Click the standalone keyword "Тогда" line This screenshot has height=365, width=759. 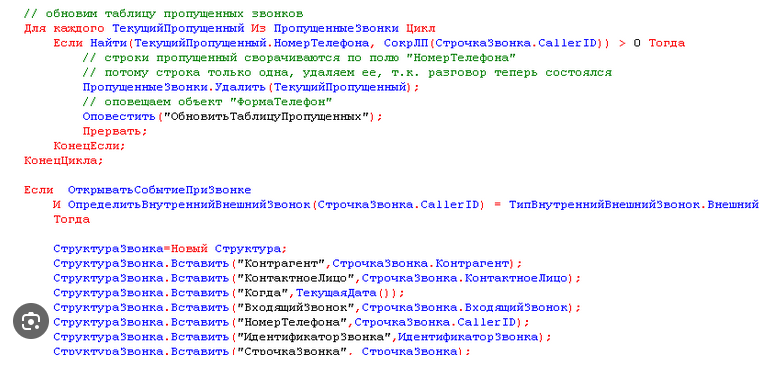tap(72, 219)
